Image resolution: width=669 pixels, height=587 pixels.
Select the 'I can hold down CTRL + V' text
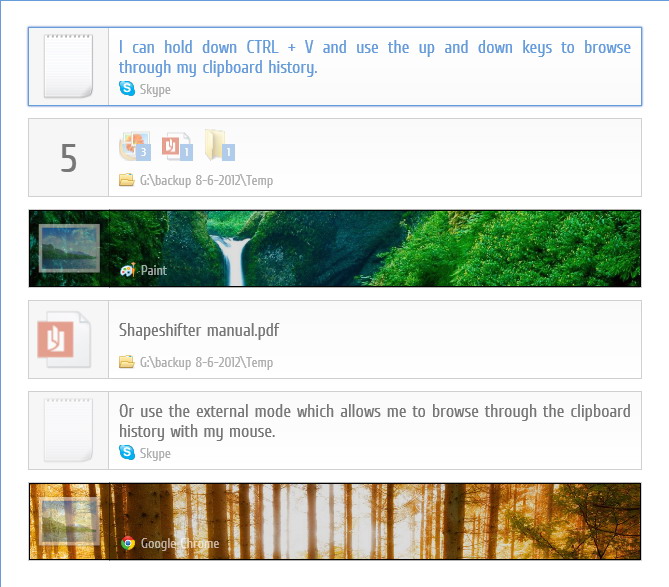(375, 57)
